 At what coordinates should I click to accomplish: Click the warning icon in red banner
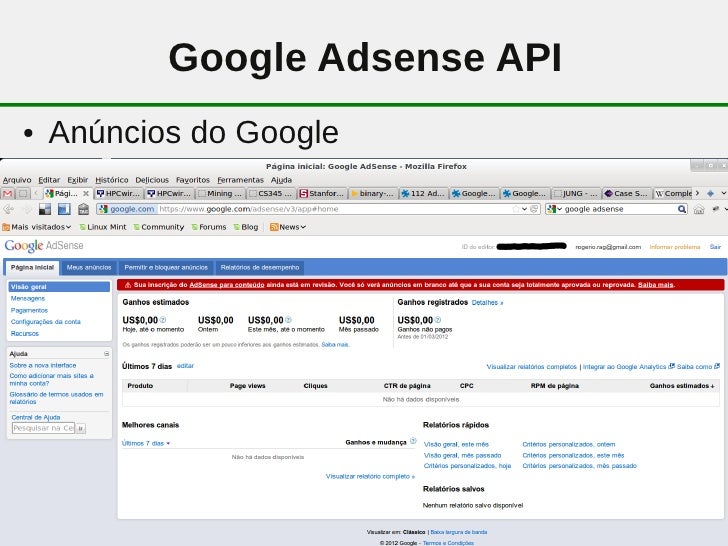tap(128, 285)
